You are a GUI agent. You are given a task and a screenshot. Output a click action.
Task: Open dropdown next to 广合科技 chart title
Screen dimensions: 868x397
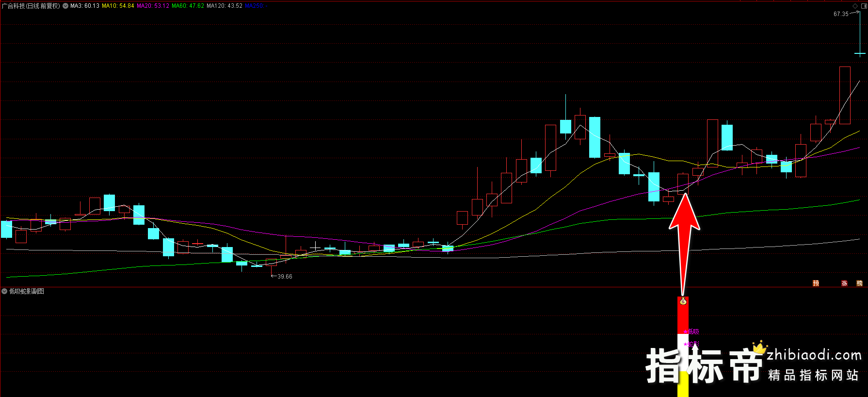click(x=65, y=6)
